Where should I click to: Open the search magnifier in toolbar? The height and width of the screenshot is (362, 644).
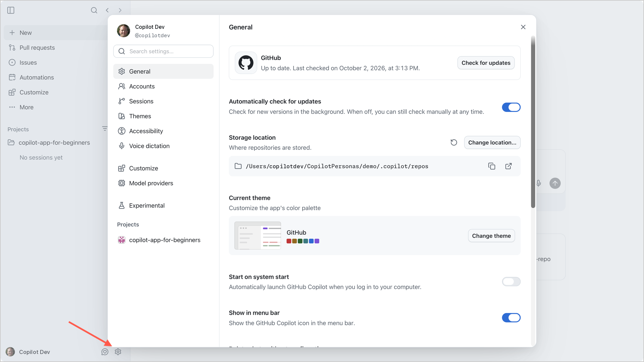[x=94, y=10]
